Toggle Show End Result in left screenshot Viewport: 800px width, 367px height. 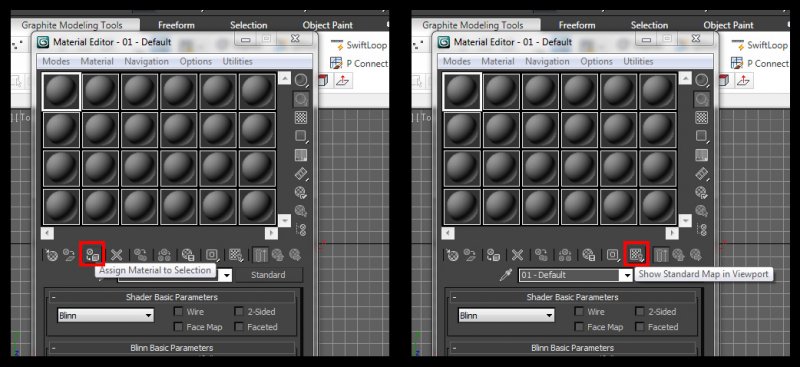261,255
